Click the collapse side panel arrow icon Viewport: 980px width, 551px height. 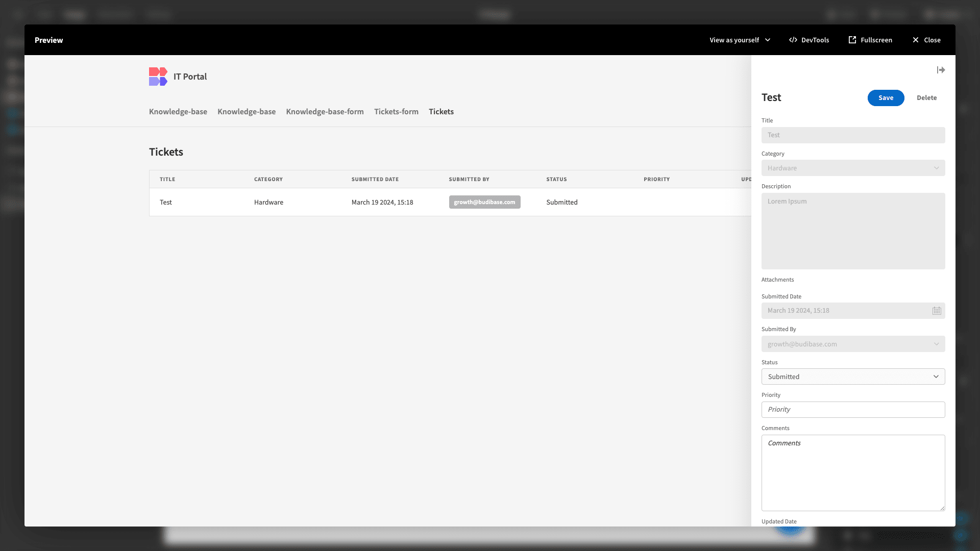(941, 70)
